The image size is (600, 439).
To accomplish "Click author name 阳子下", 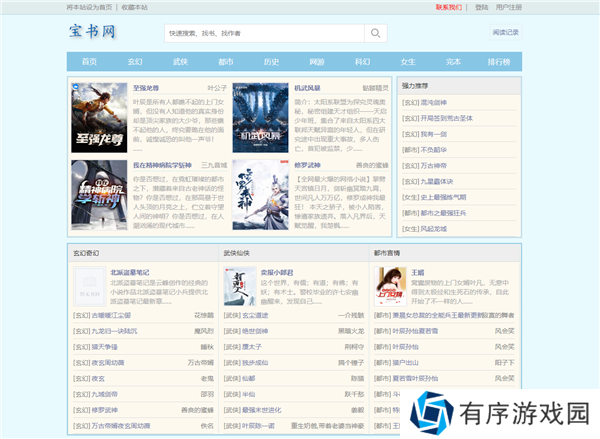I will pyautogui.click(x=504, y=362).
